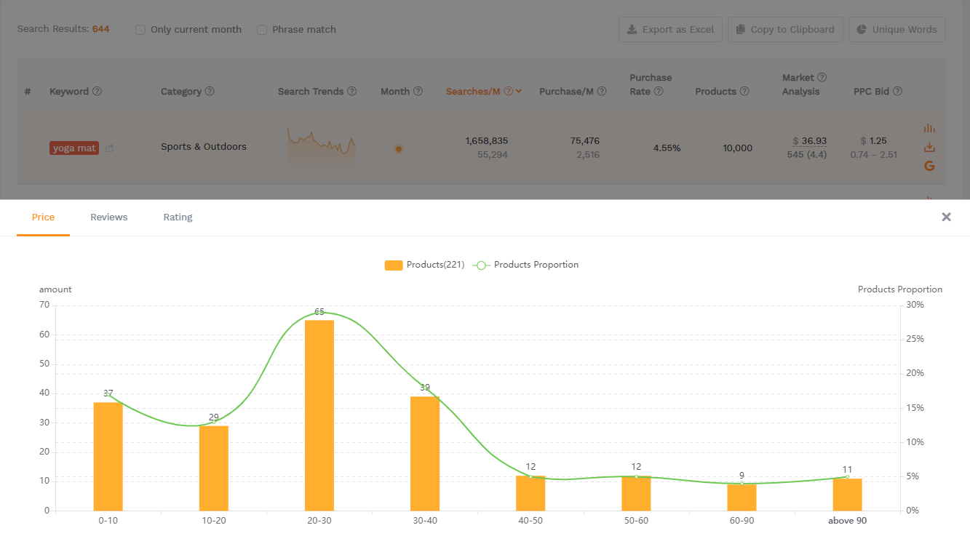The height and width of the screenshot is (560, 970).
Task: Click Export as Excel button
Action: [670, 30]
